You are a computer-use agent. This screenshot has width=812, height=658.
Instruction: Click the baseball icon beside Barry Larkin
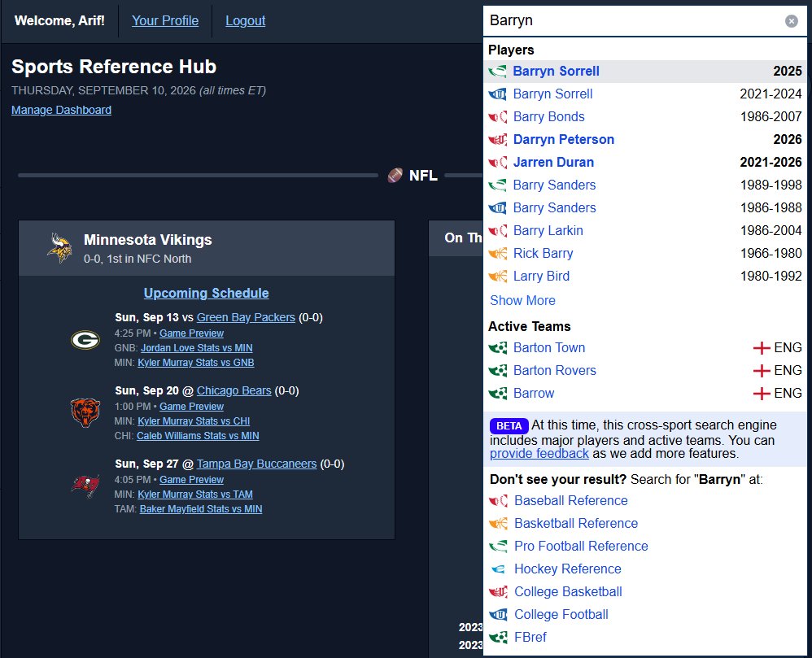(498, 231)
